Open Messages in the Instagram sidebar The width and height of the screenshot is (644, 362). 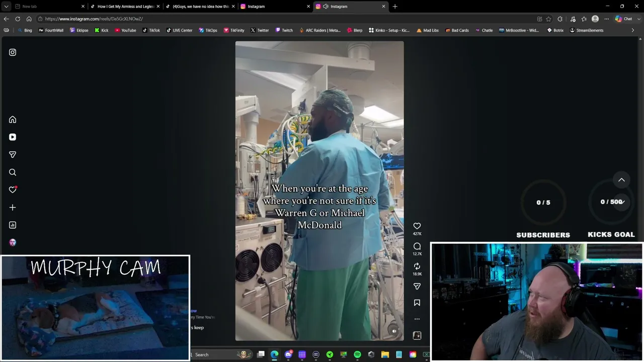click(13, 155)
